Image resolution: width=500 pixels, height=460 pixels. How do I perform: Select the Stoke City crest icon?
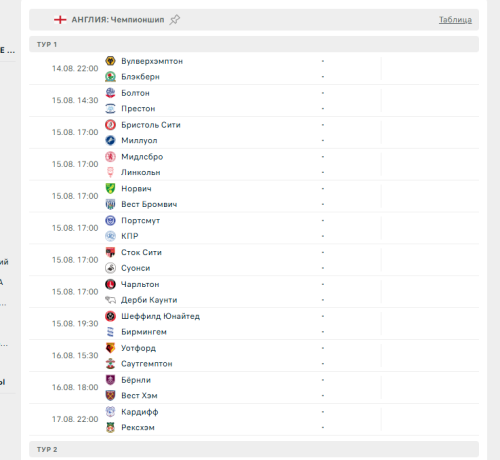(x=110, y=252)
